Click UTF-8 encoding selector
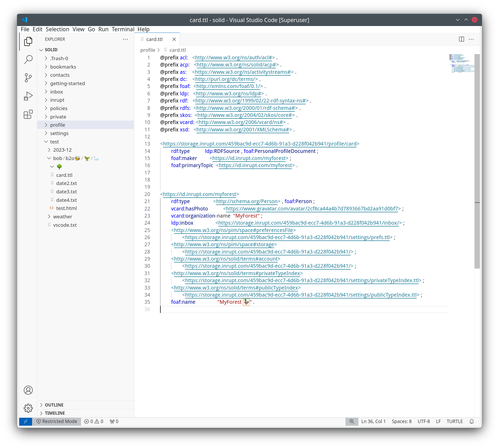The image size is (499, 448). coord(424,421)
